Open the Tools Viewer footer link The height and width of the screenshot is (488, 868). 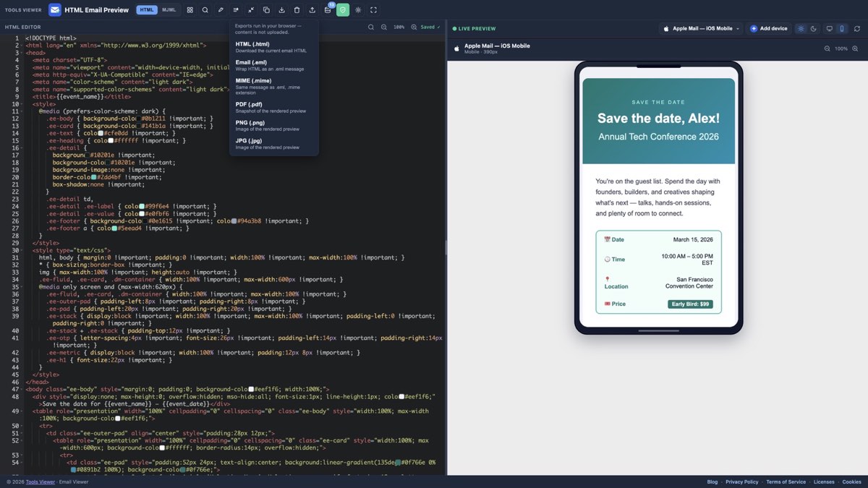[41, 481]
